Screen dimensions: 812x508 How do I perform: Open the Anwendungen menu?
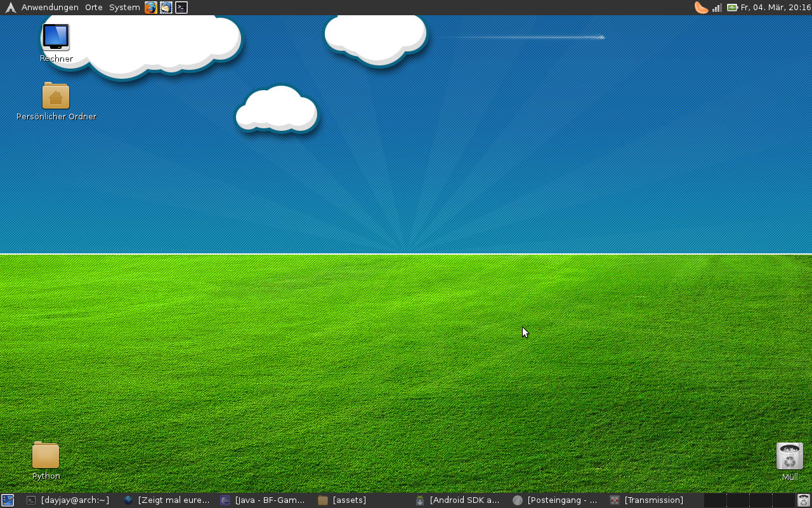point(50,8)
